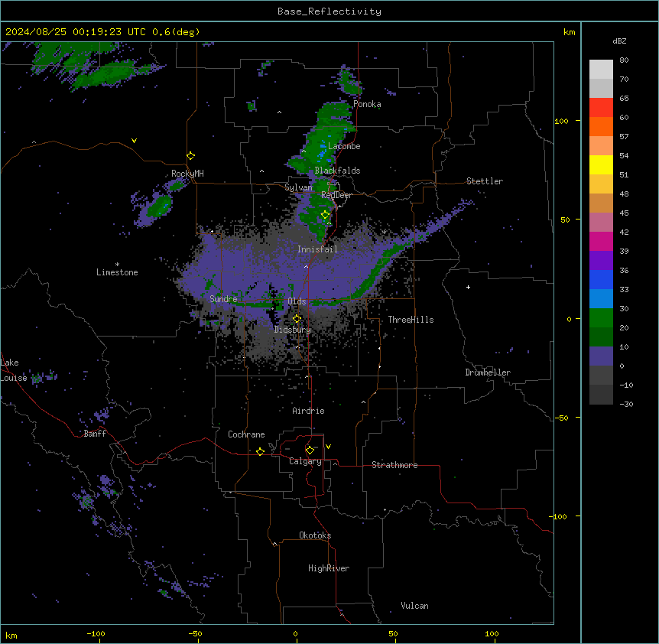This screenshot has height=644, width=659.
Task: Click the Sylvan label
Action: [x=298, y=187]
